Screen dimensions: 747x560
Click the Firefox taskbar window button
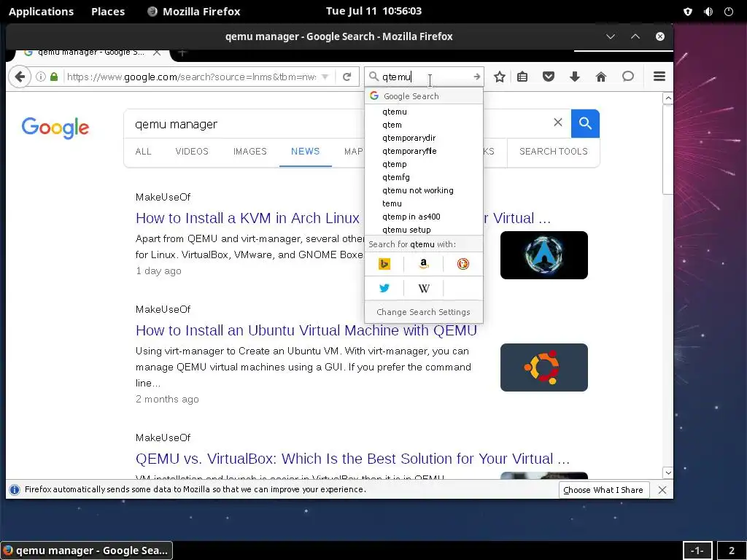[x=86, y=551]
